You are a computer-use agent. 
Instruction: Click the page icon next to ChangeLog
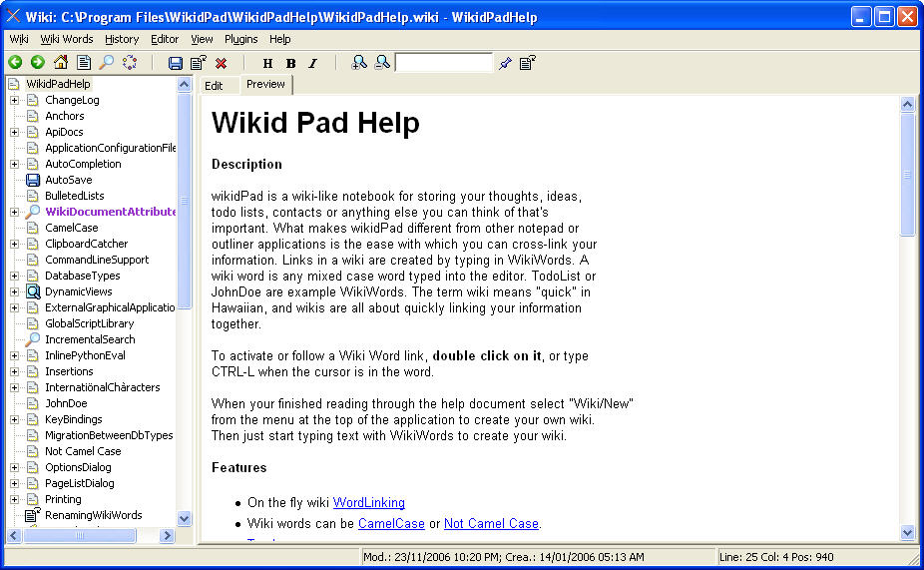pyautogui.click(x=32, y=100)
